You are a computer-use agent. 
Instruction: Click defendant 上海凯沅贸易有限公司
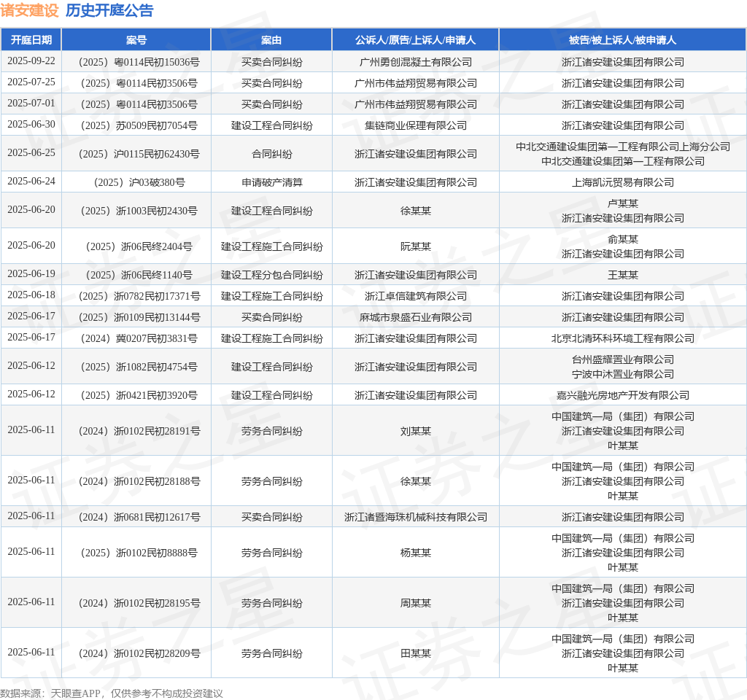pos(623,183)
